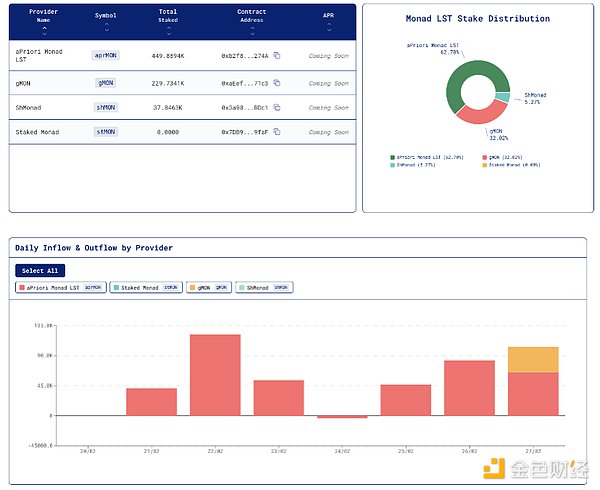Toggle ShMonad provider chart filter
600x490 pixels.
pyautogui.click(x=263, y=287)
